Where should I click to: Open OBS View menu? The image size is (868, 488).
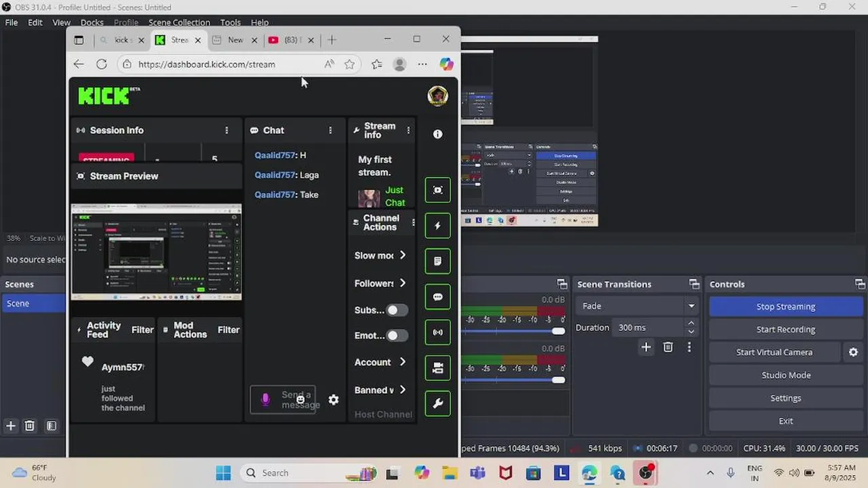[x=62, y=22]
